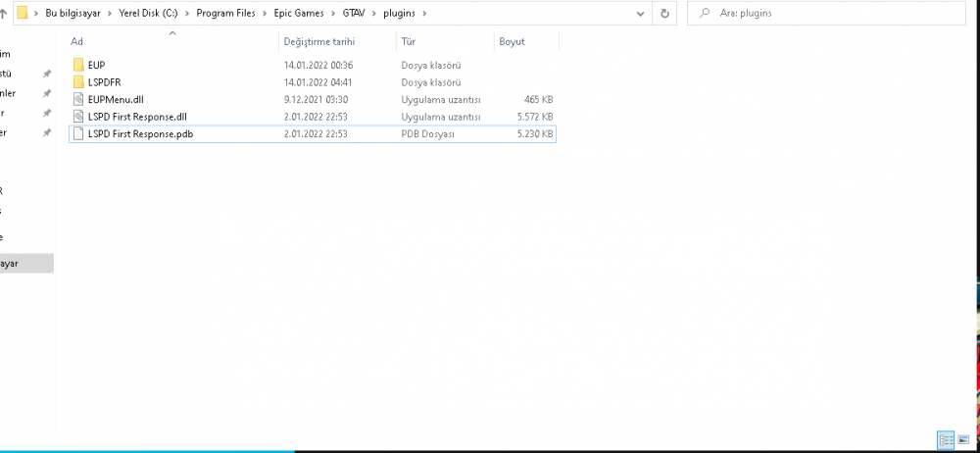Select the LSPD First Response.pdb file icon

pos(78,133)
